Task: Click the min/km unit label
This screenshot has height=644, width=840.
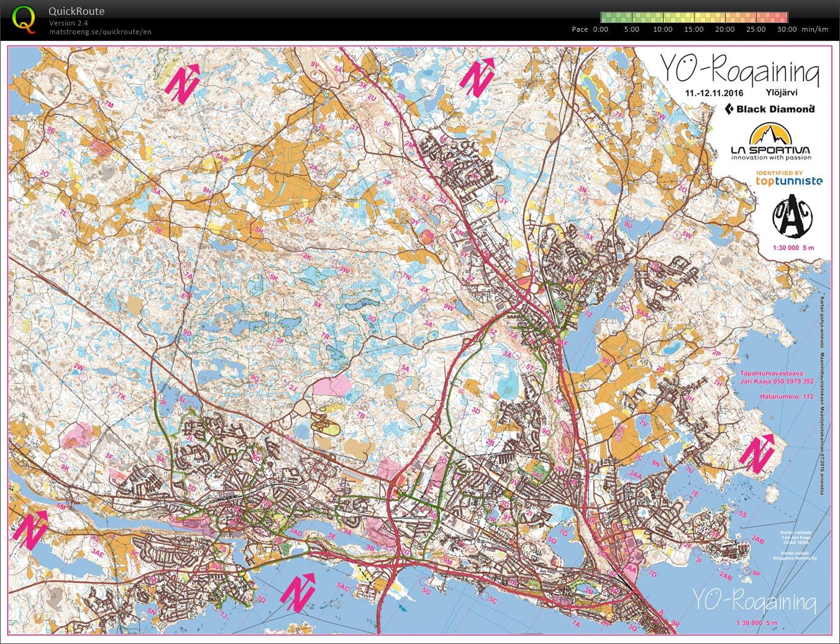Action: 815,29
